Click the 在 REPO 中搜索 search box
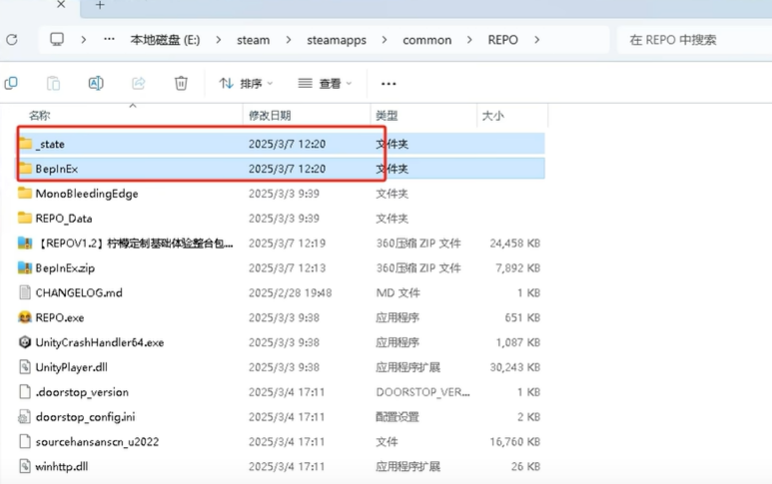Viewport: 772px width, 484px height. click(x=690, y=40)
